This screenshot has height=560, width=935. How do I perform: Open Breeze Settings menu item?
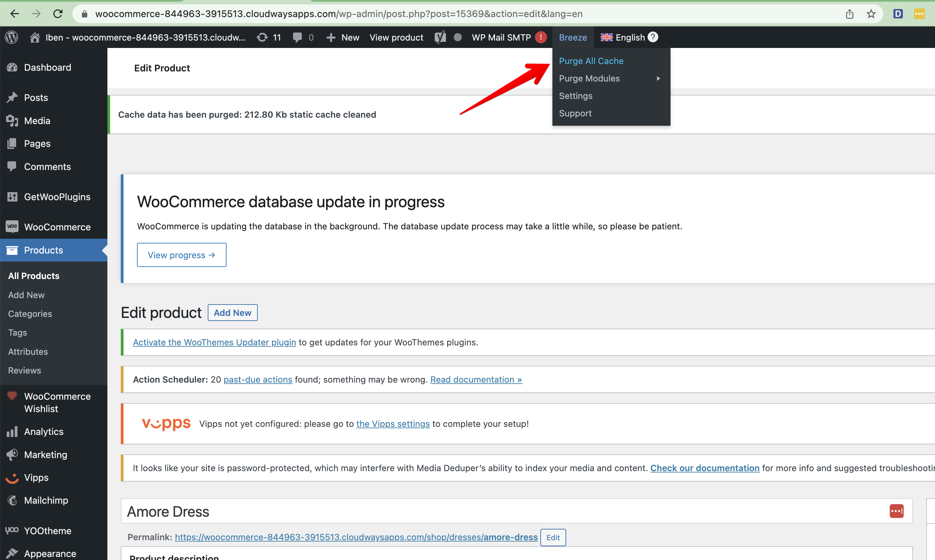click(x=576, y=96)
